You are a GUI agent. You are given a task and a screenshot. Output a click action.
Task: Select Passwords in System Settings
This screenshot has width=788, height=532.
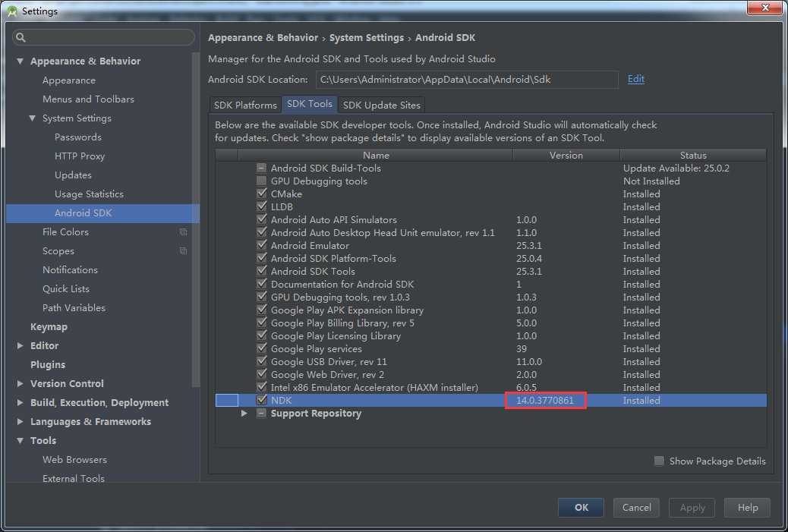click(x=78, y=137)
